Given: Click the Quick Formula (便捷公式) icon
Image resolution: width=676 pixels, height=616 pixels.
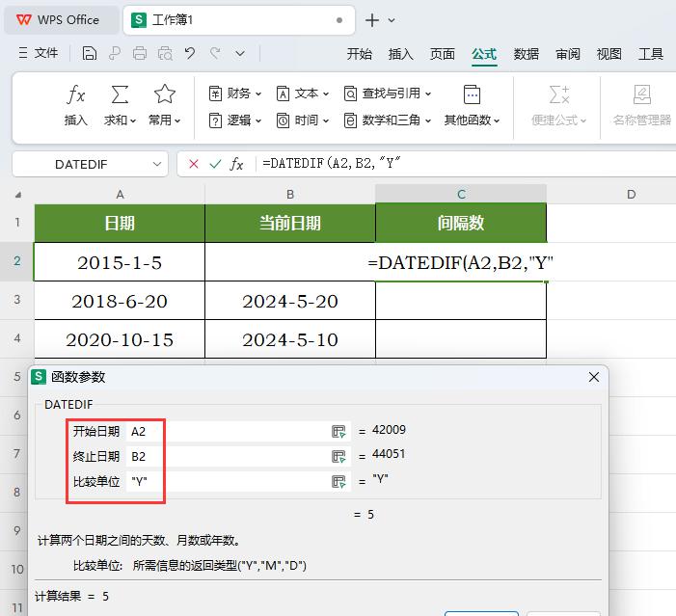Looking at the screenshot, I should click(x=559, y=94).
